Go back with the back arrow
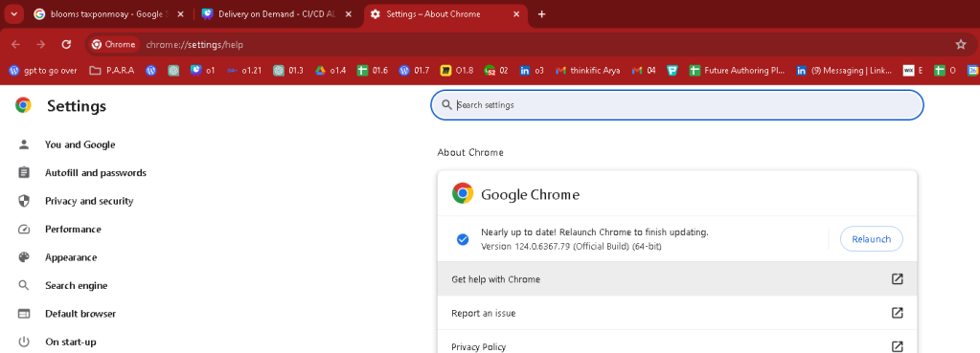Viewport: 980px width, 353px height. click(x=15, y=44)
